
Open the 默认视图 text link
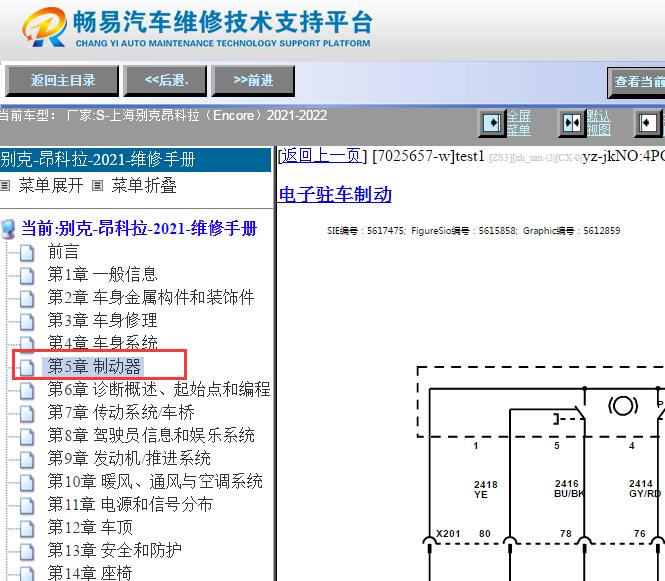pos(598,123)
